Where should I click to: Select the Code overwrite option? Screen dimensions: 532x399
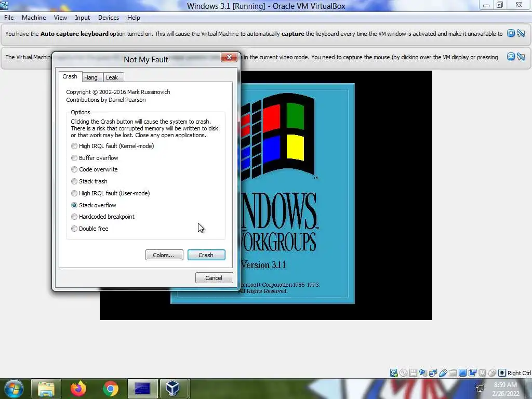(x=95, y=169)
